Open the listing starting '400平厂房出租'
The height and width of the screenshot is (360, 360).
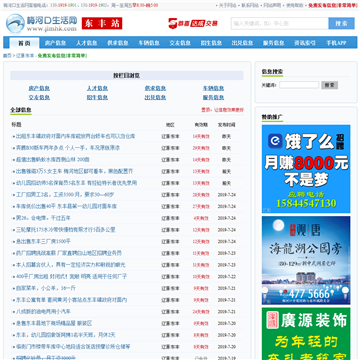71,276
